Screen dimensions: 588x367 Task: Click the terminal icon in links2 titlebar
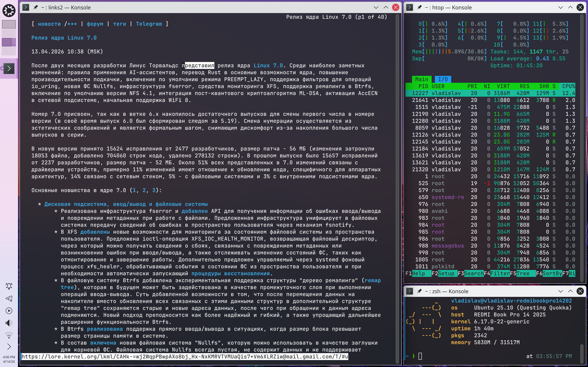click(x=26, y=8)
